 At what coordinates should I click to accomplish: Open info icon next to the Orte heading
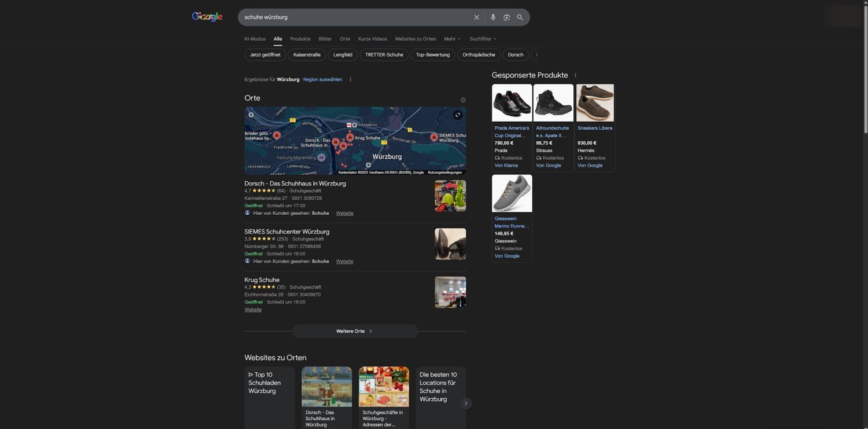463,100
